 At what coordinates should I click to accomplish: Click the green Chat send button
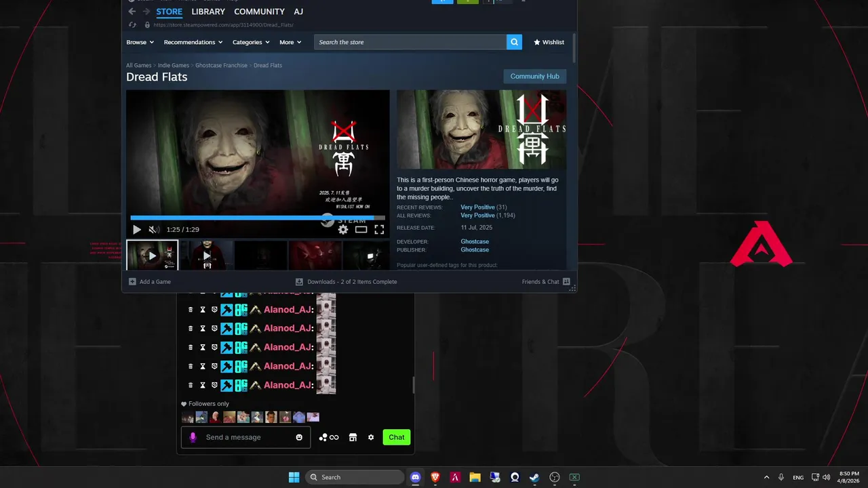(x=397, y=437)
